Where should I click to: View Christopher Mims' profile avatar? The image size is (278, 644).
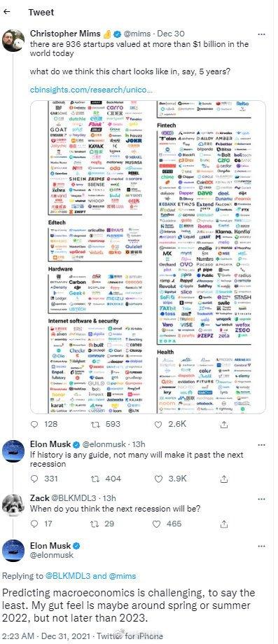[x=13, y=40]
